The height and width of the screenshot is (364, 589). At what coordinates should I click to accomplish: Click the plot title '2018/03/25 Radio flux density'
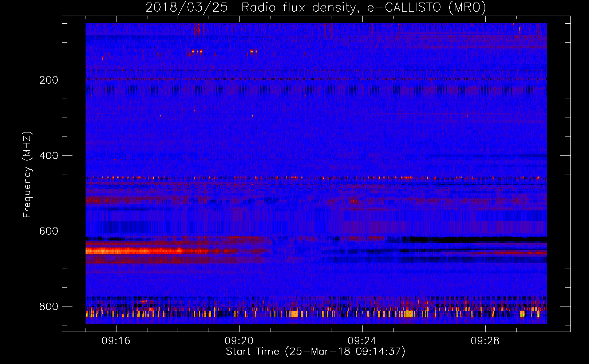point(316,7)
